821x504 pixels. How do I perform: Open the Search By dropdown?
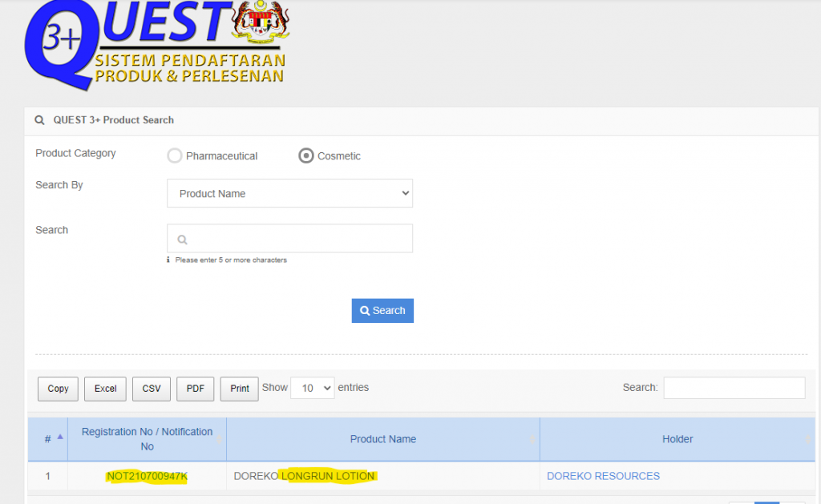289,193
